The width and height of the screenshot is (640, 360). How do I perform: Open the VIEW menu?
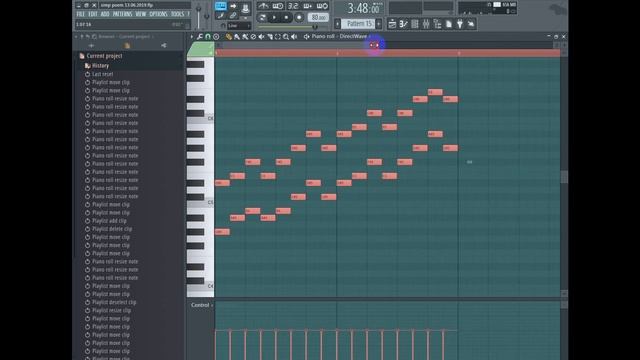point(140,14)
